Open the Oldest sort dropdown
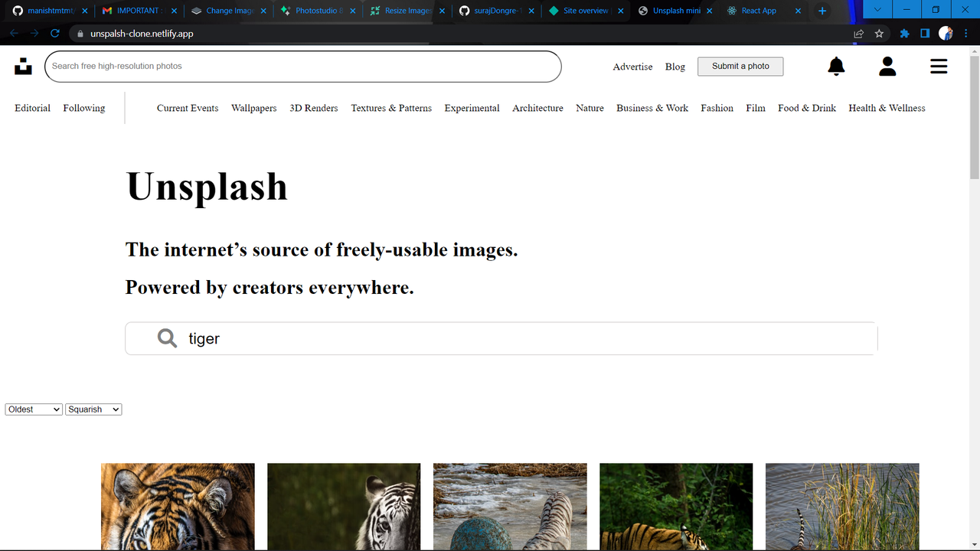The image size is (980, 551). 33,409
